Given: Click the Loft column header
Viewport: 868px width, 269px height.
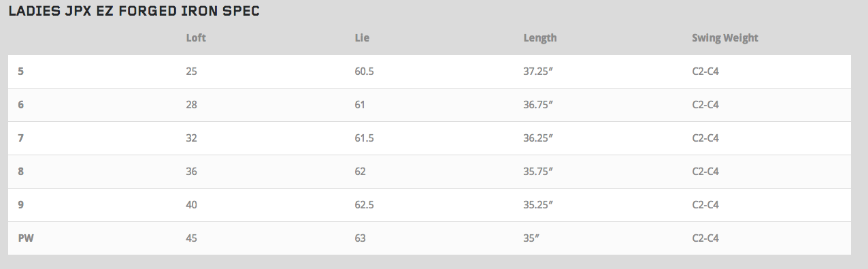Looking at the screenshot, I should click(196, 38).
